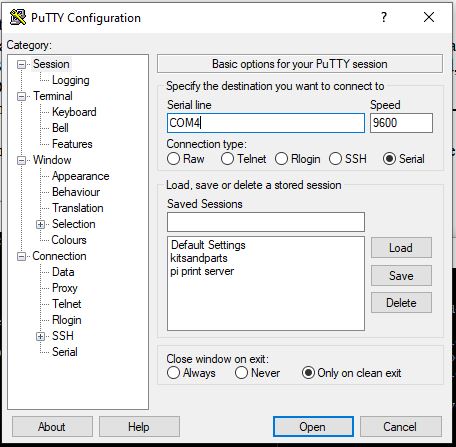The image size is (456, 447).
Task: Open the Telnet category in the tree
Action: pos(67,304)
